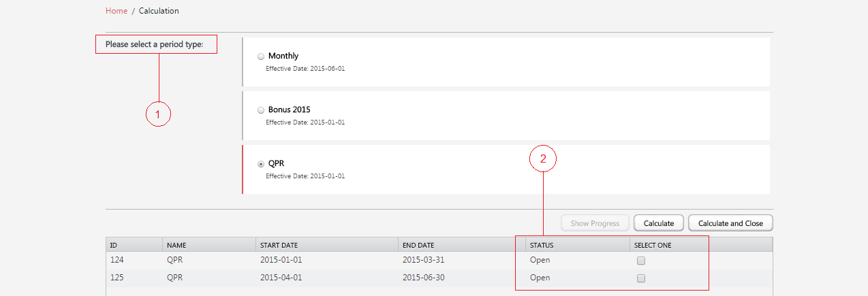Tick the checkbox for period ID 125
Screen dimensions: 868x296
coord(640,278)
